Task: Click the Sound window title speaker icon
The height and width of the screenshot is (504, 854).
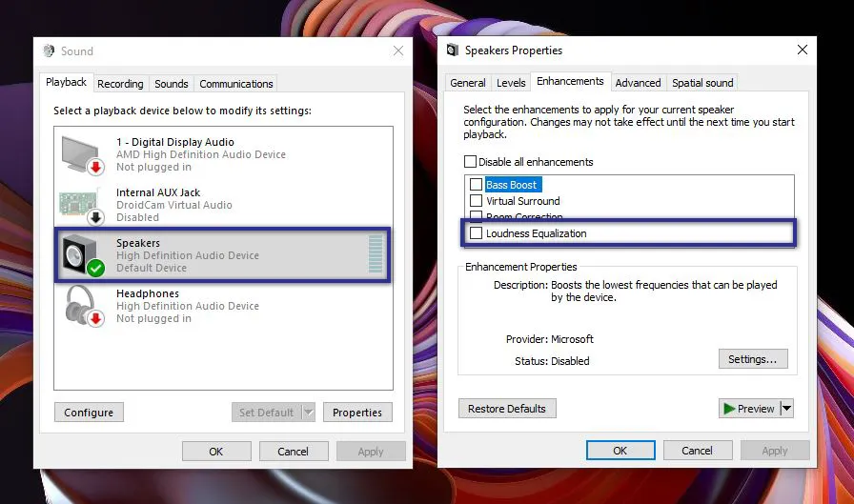Action: (x=51, y=51)
